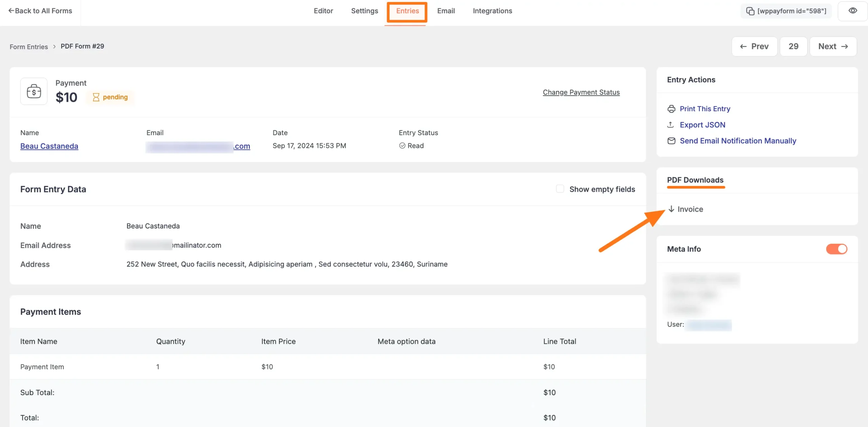This screenshot has width=868, height=427.
Task: Switch to the Editor tab
Action: point(323,11)
